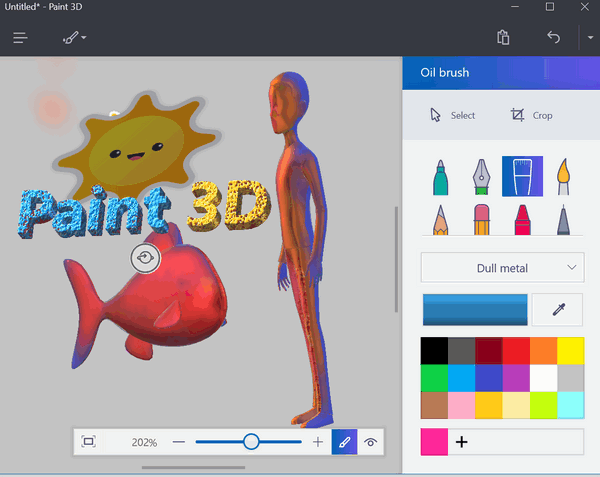Pick the dark red color swatch
The width and height of the screenshot is (600, 477).
pyautogui.click(x=489, y=351)
